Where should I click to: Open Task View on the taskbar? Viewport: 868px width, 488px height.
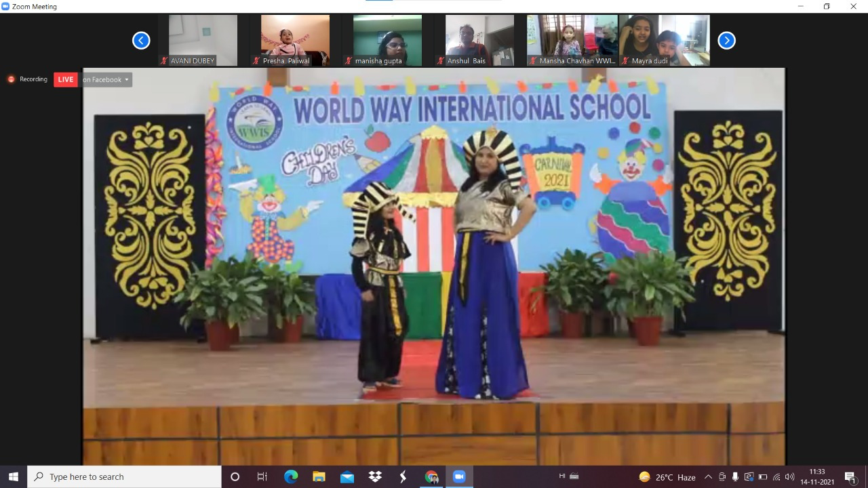(262, 476)
